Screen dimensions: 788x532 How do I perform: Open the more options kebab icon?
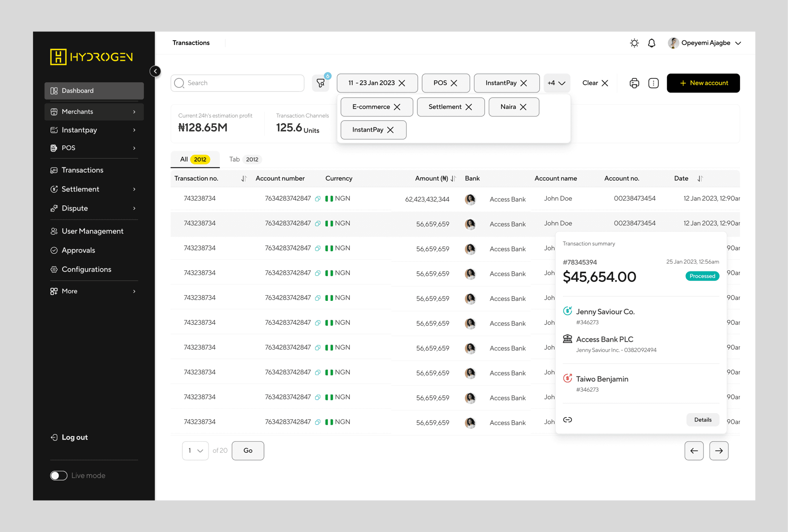[653, 83]
